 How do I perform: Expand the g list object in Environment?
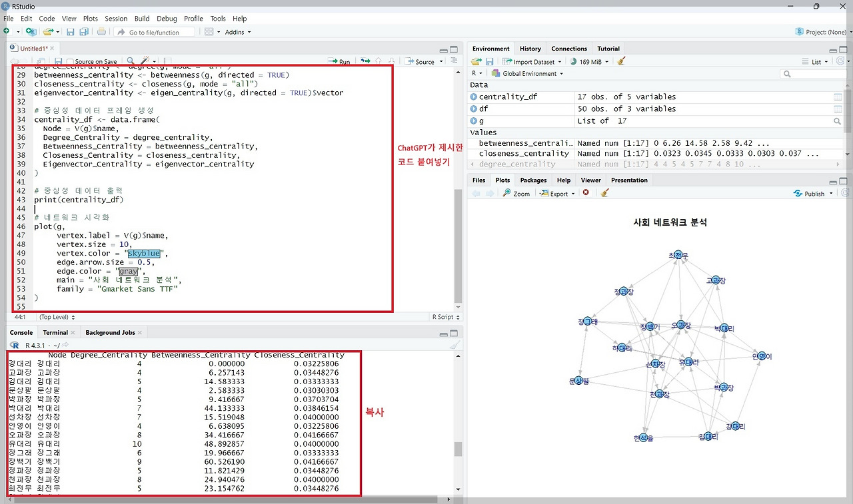474,121
